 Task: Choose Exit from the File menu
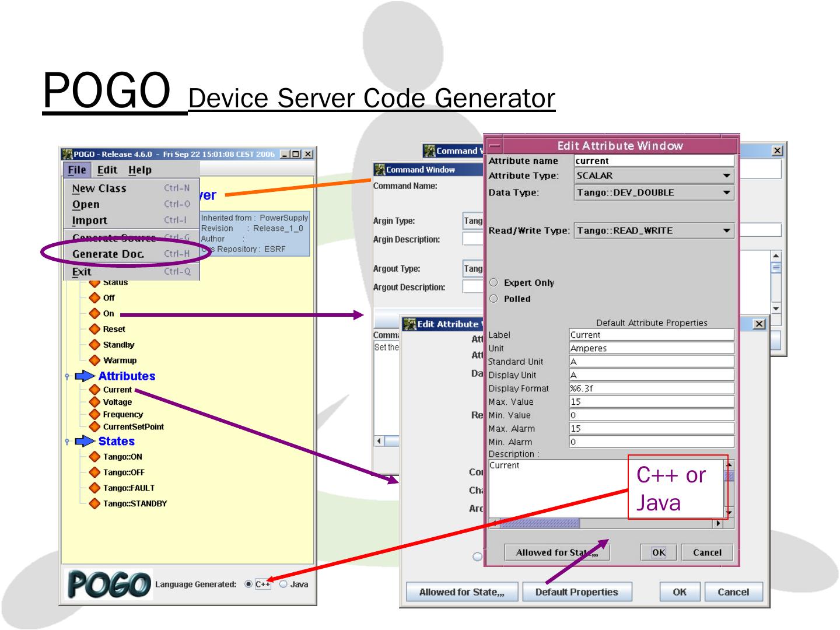click(131, 271)
